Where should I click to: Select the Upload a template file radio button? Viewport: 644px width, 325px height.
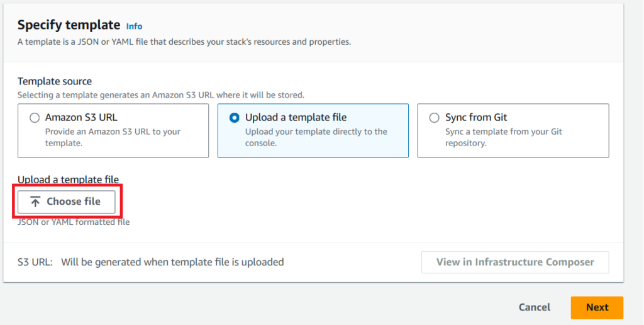235,118
